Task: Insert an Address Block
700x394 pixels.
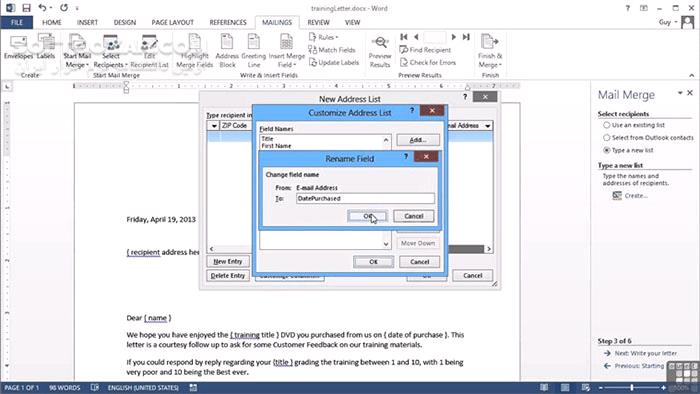Action: tap(227, 52)
